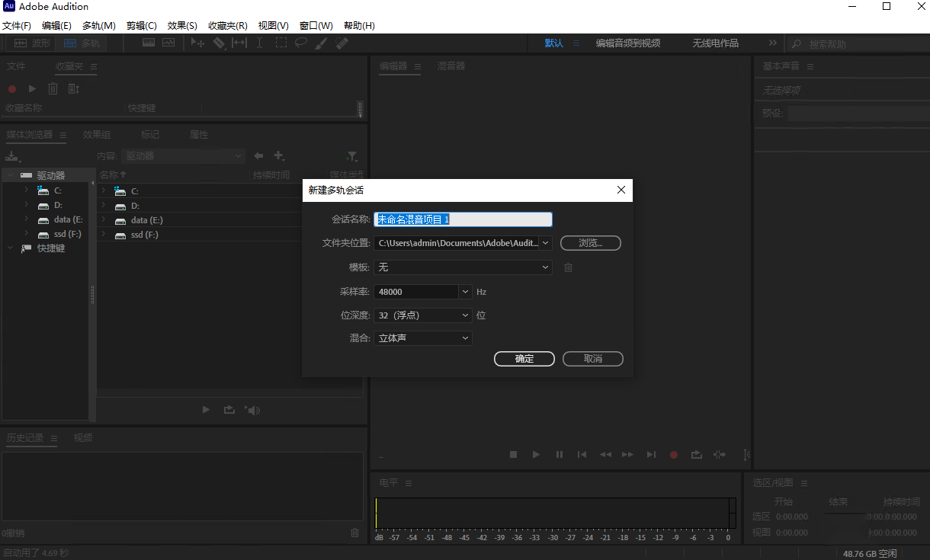Switch to 效果组 tab
930x560 pixels.
97,135
